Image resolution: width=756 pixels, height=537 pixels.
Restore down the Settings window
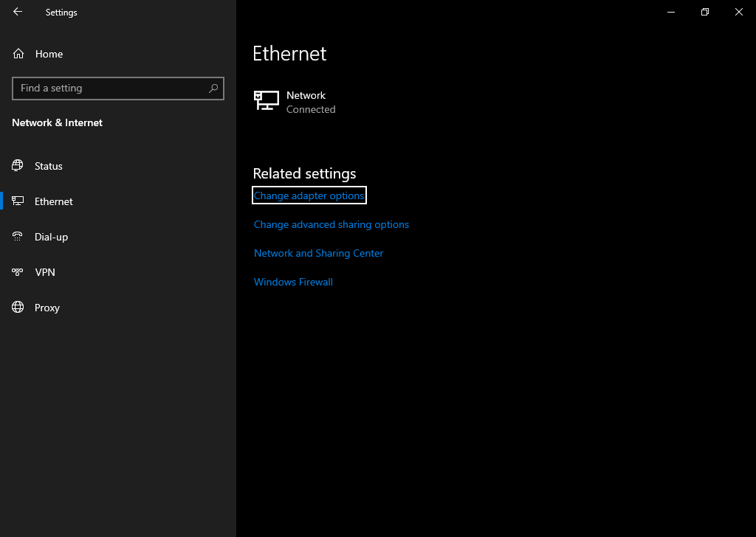(x=705, y=12)
